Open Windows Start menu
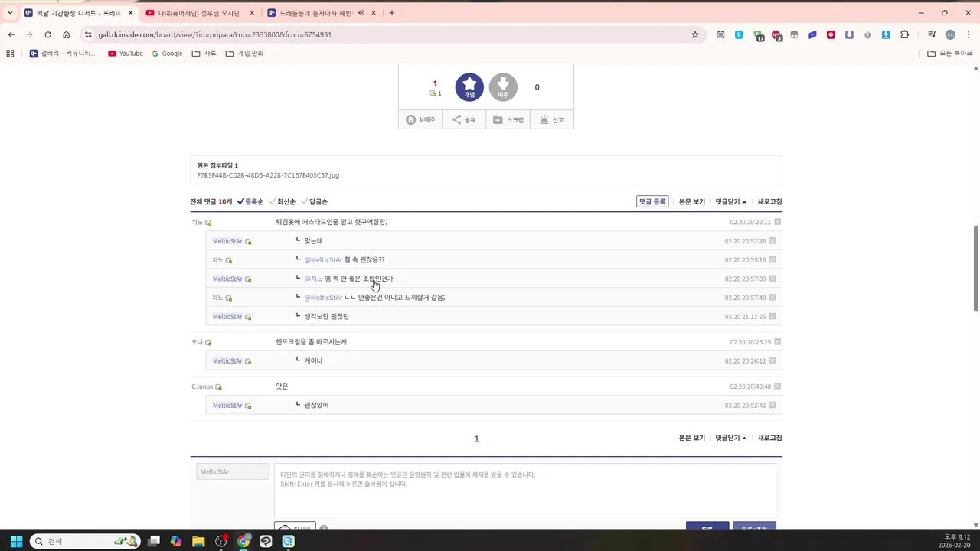This screenshot has width=980, height=551. click(16, 541)
